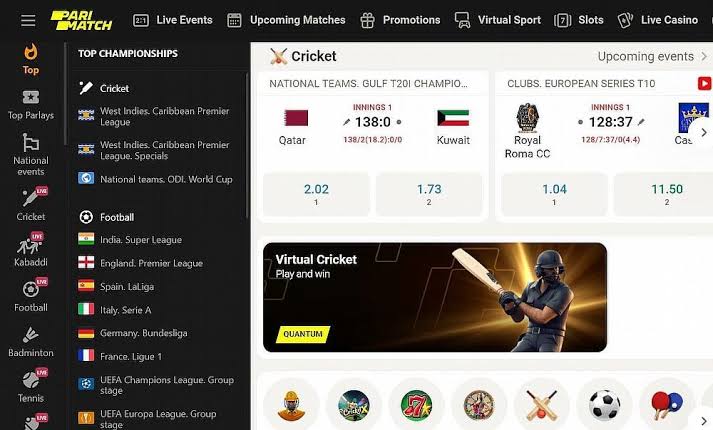Go to the Live Events tab

click(x=173, y=20)
